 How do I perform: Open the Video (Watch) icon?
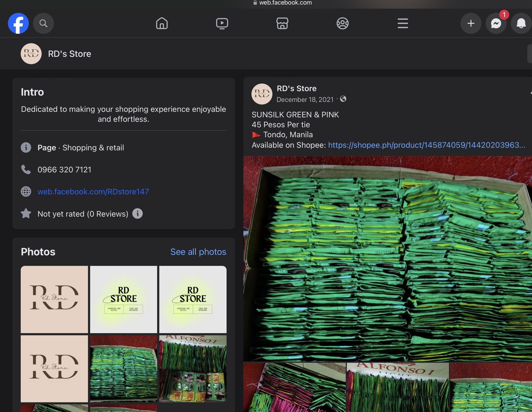point(222,23)
